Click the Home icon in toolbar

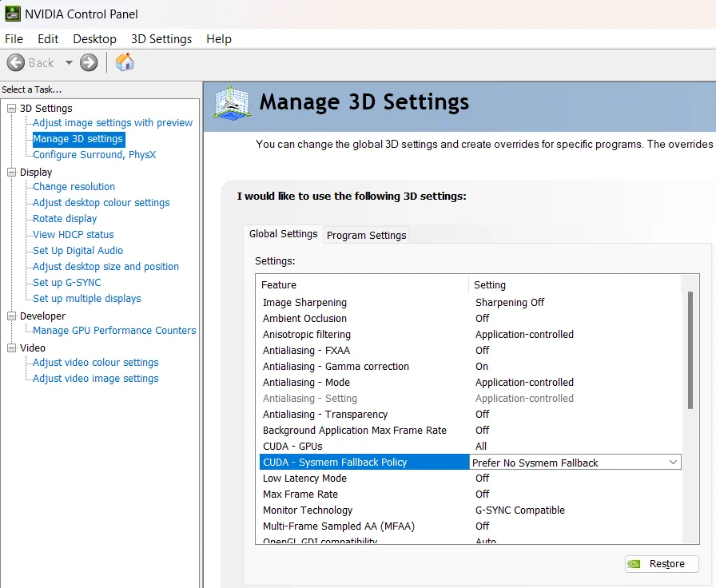point(125,62)
